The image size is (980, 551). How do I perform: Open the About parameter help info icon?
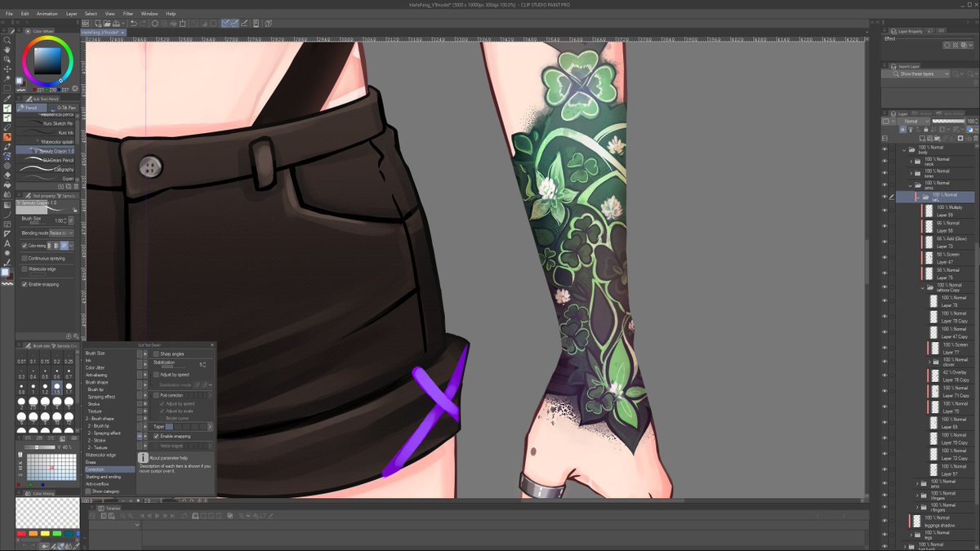tap(144, 458)
